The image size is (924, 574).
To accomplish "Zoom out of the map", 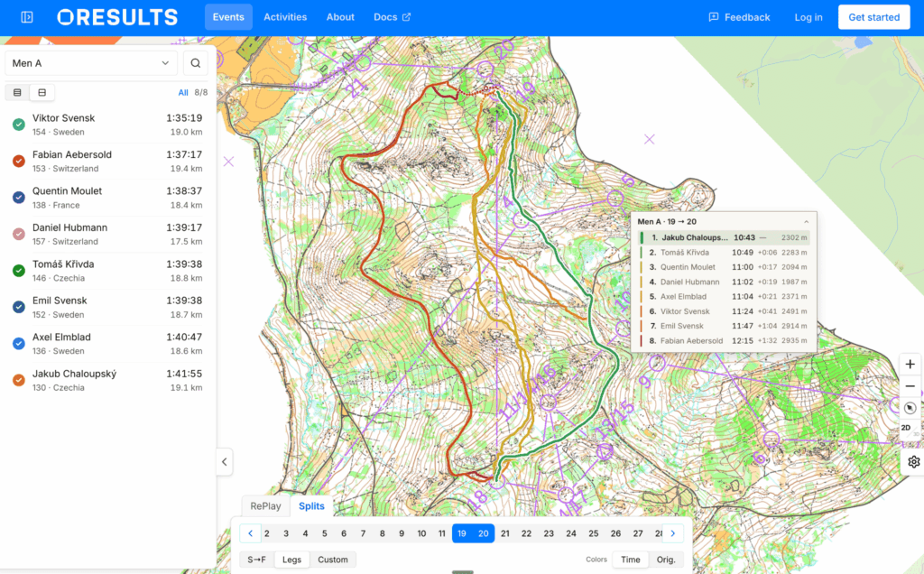I will tap(910, 386).
